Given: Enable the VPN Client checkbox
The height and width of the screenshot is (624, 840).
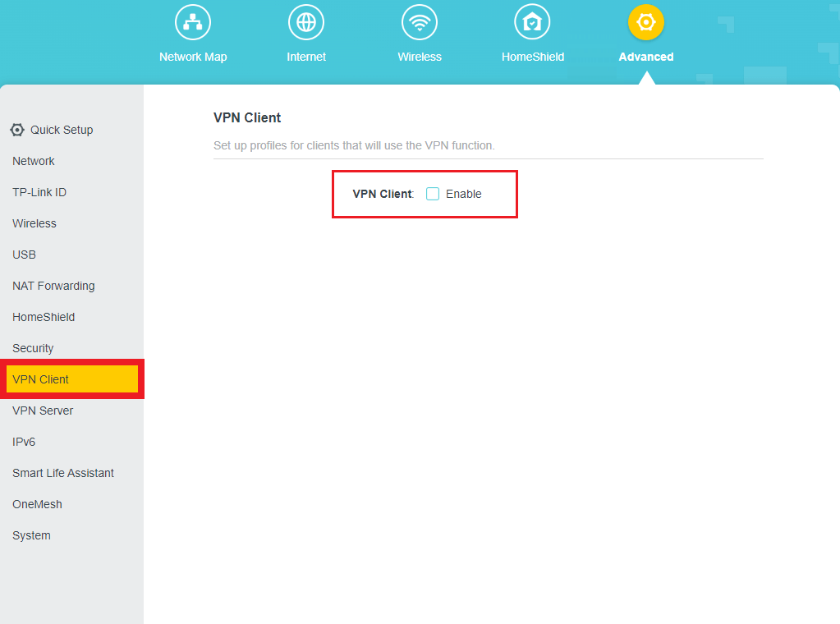Looking at the screenshot, I should tap(433, 194).
